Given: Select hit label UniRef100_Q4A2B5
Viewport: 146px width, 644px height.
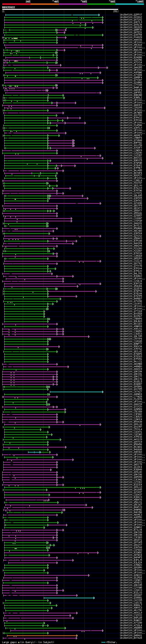Looking at the screenshot, I should (x=131, y=67).
